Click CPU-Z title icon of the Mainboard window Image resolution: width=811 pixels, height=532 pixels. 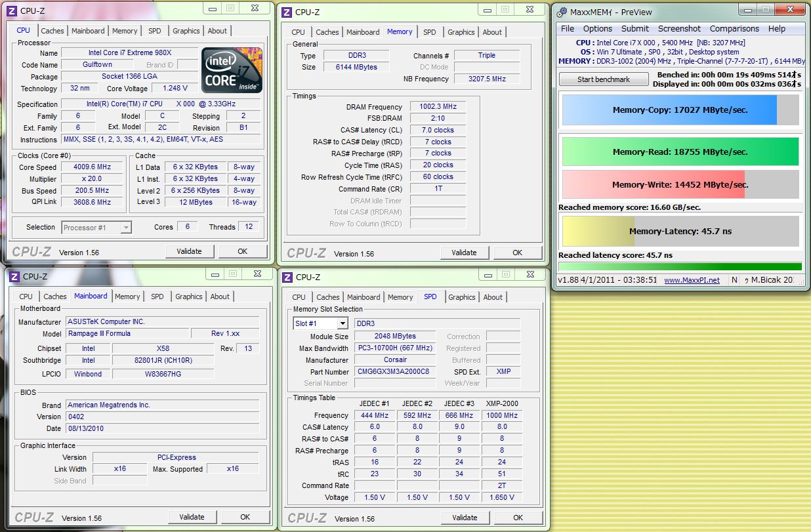point(12,277)
